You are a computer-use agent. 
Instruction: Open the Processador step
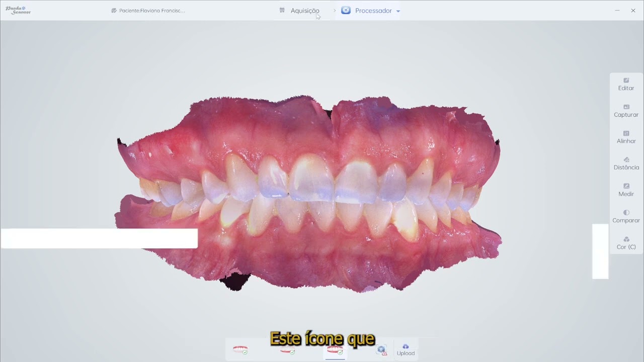[x=366, y=11]
